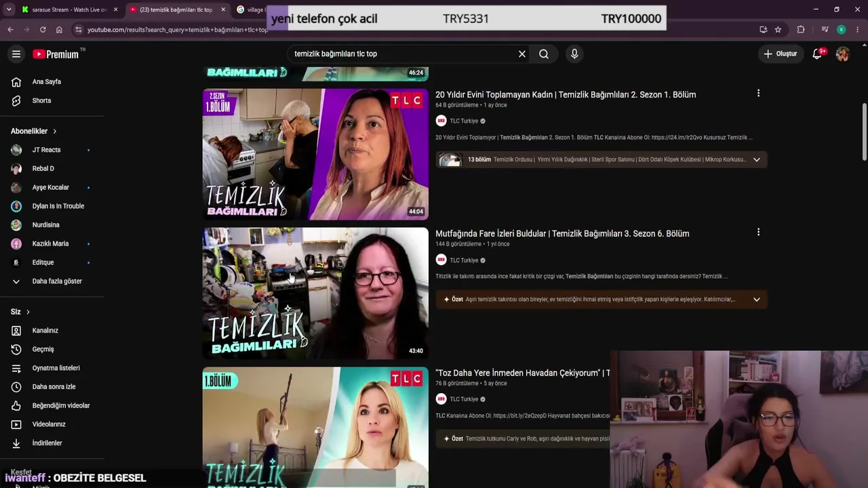
Task: Clear the search box with the X
Action: point(522,54)
